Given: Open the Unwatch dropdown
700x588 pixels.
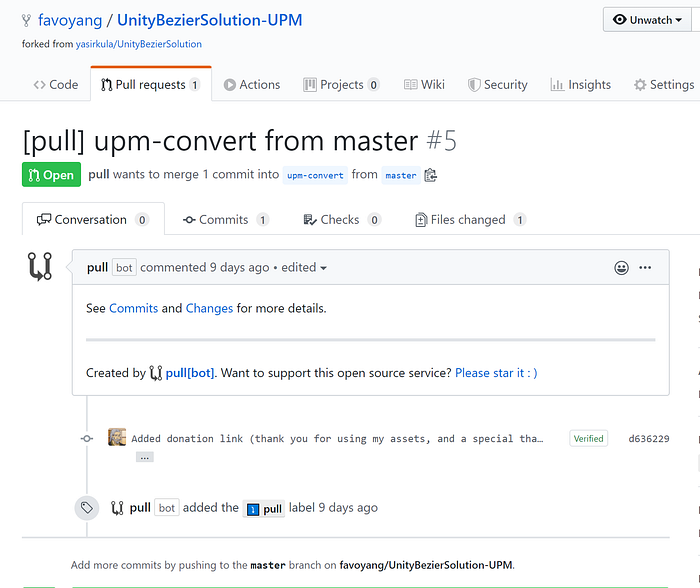Looking at the screenshot, I should [647, 20].
